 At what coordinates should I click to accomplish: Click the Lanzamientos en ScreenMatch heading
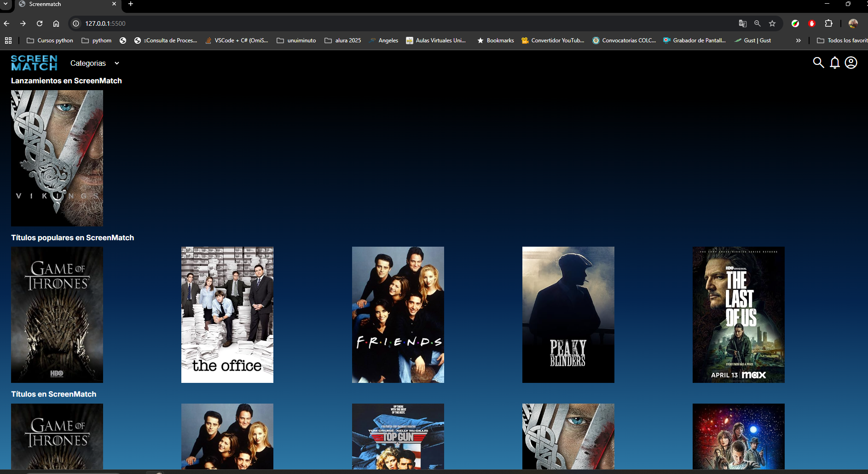pyautogui.click(x=66, y=81)
